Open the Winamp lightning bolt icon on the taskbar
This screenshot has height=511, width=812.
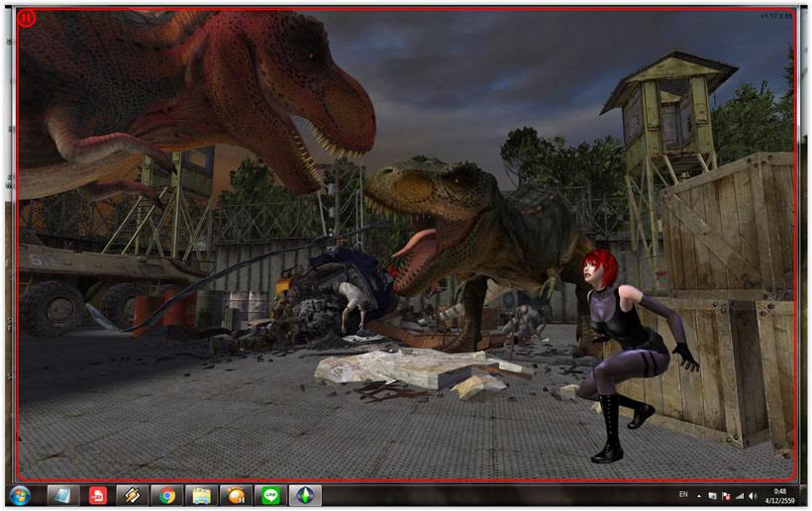[132, 495]
